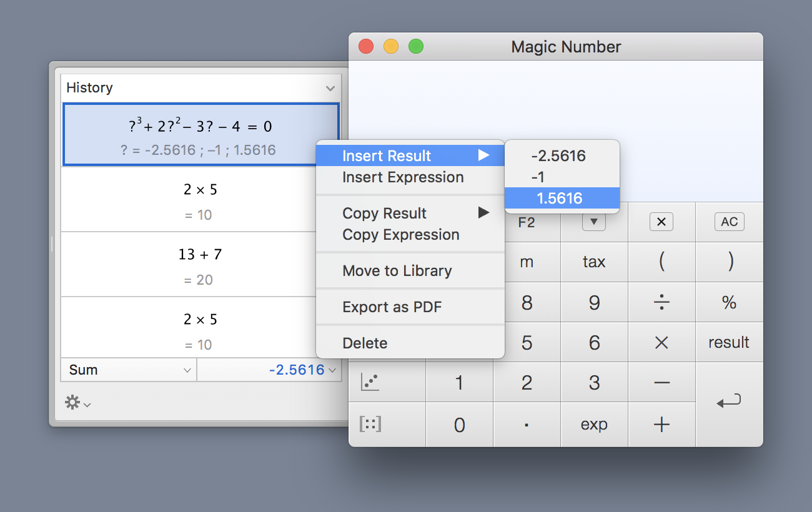The width and height of the screenshot is (812, 512).
Task: Select the cubic equation history entry
Action: click(201, 134)
